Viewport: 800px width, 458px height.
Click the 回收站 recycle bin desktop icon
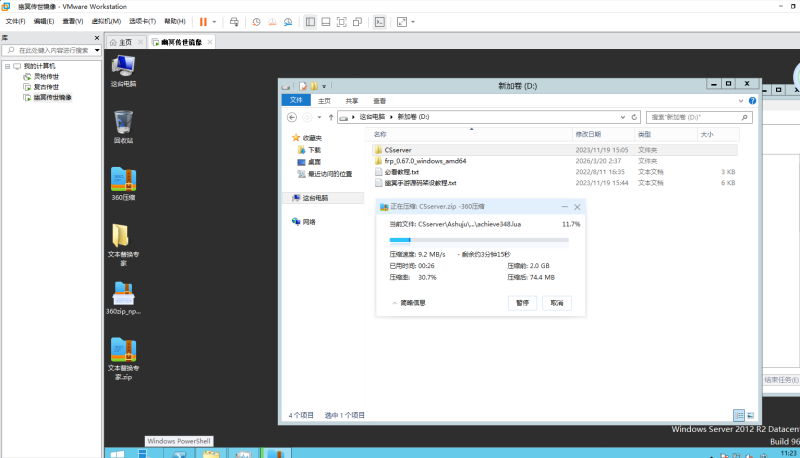click(123, 127)
